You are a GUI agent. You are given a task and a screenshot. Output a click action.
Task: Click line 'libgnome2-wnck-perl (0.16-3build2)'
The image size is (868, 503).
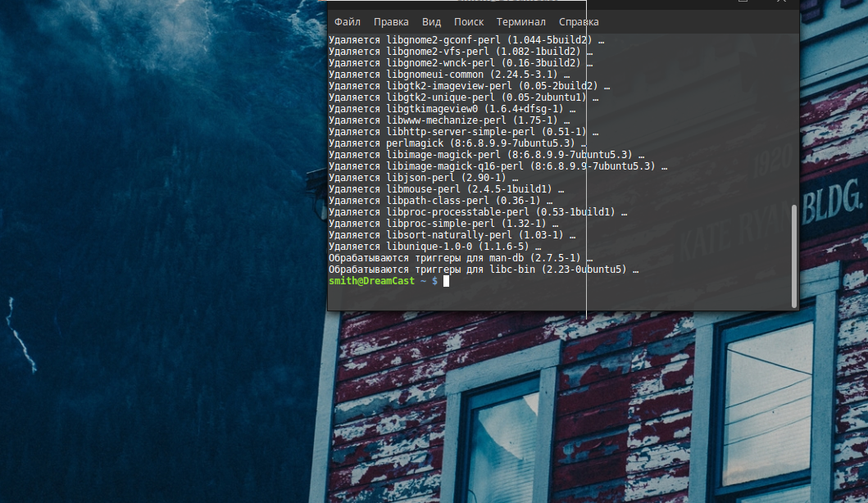tap(461, 63)
